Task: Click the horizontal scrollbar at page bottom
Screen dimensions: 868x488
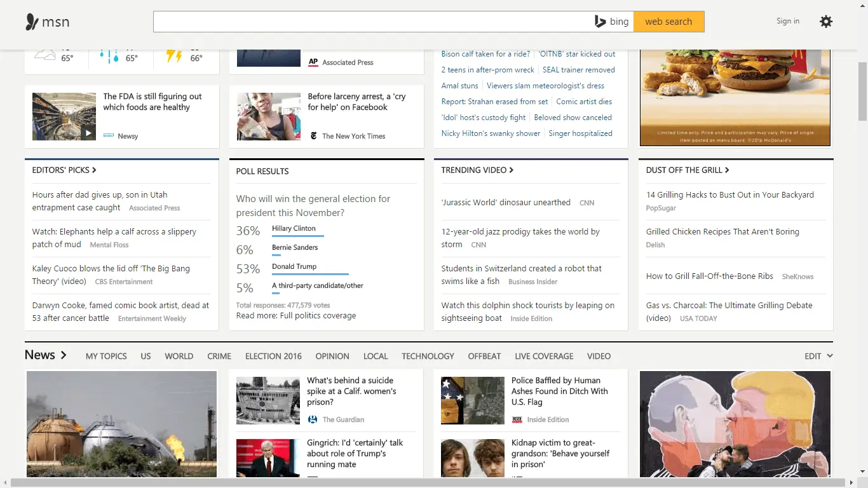Action: click(427, 483)
